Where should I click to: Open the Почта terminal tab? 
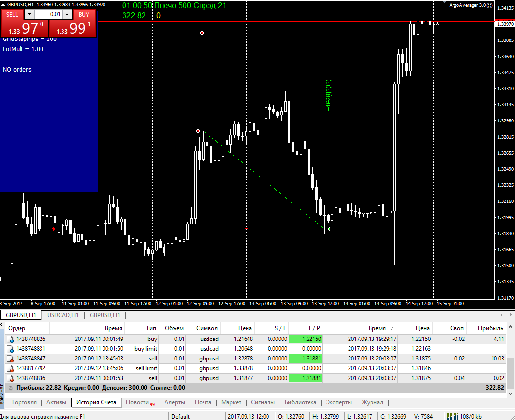click(203, 402)
